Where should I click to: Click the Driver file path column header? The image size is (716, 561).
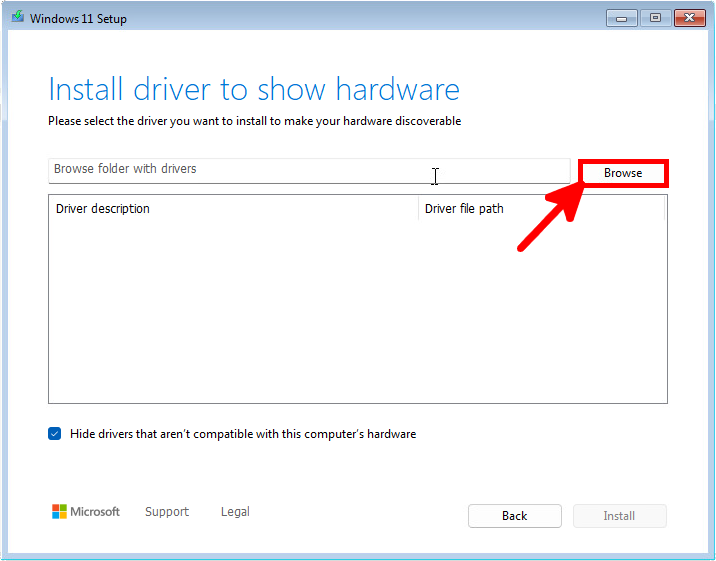[x=542, y=209]
